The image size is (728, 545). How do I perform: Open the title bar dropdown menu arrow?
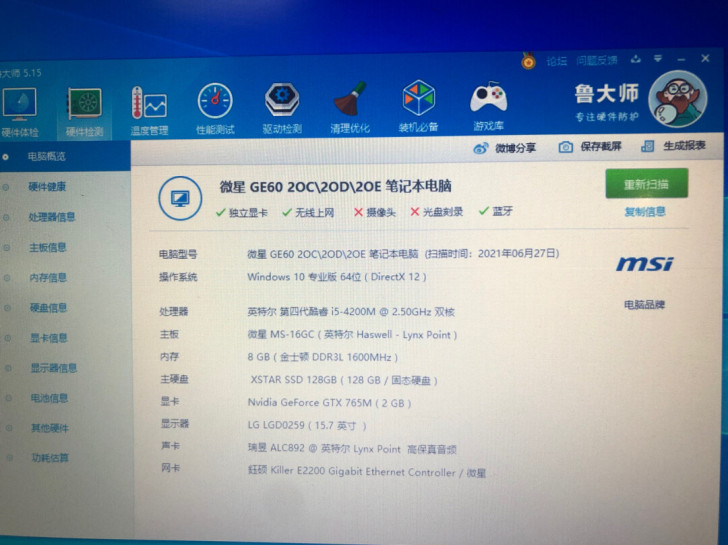[658, 58]
